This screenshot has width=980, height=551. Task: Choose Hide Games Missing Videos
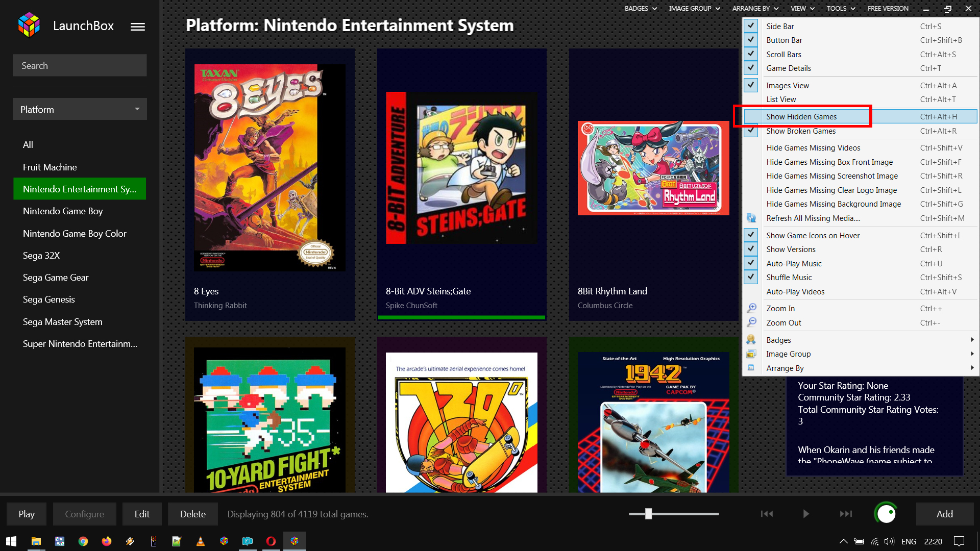pos(860,148)
